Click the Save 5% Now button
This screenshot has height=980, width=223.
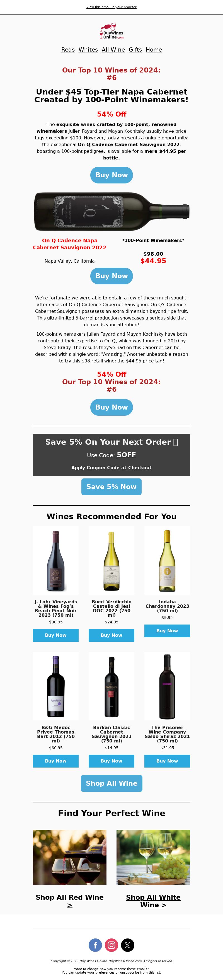tap(111, 487)
